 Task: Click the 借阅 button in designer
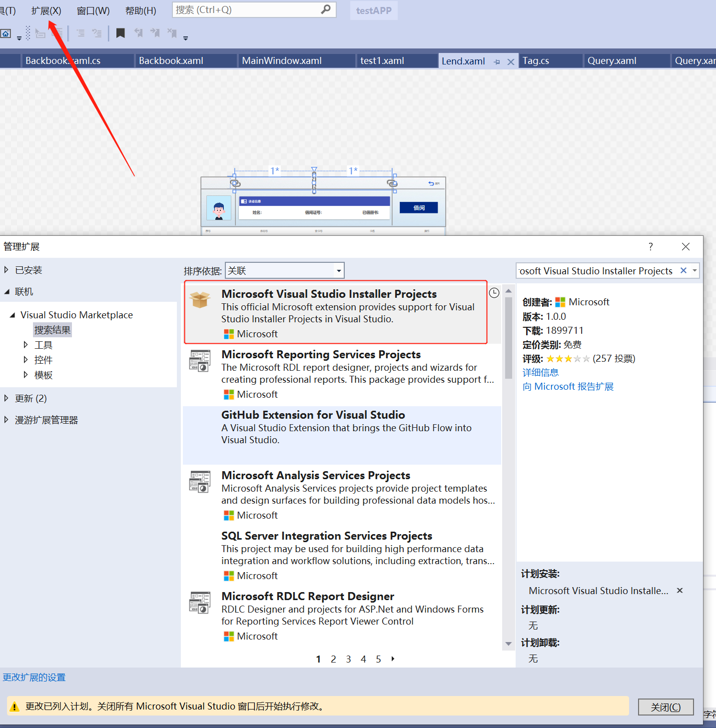click(419, 208)
